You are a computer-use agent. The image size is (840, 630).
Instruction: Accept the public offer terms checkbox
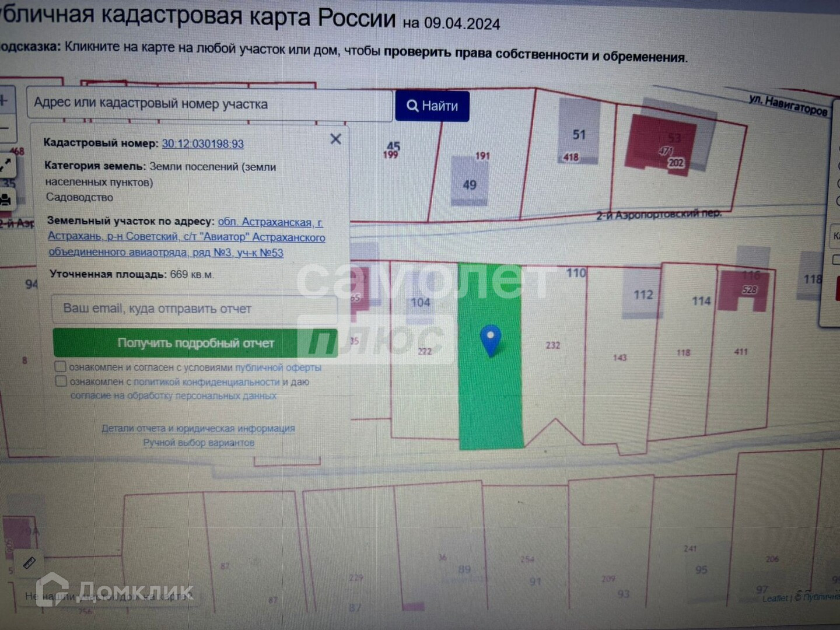point(60,366)
